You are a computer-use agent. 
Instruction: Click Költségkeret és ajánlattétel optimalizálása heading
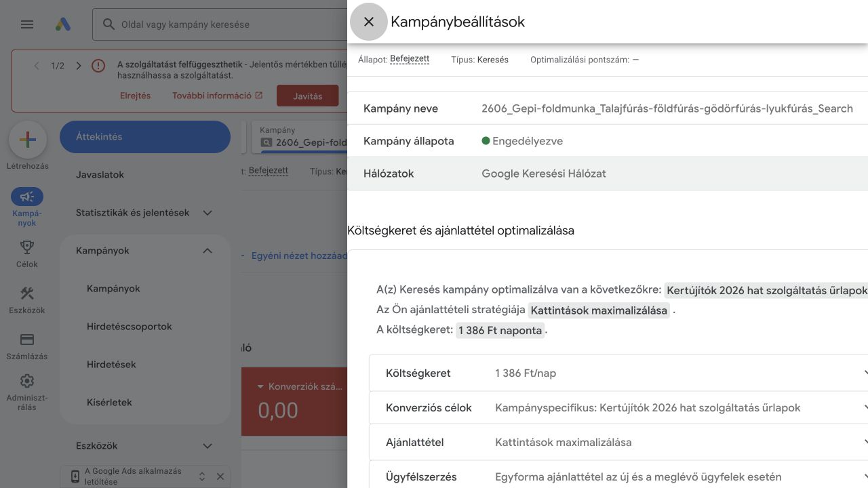pyautogui.click(x=460, y=230)
